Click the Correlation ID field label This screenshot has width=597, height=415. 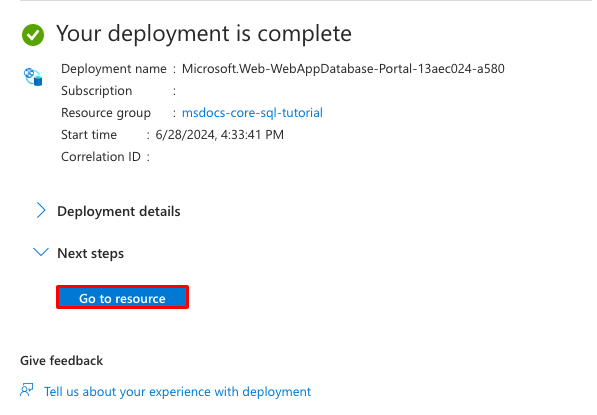click(x=101, y=157)
